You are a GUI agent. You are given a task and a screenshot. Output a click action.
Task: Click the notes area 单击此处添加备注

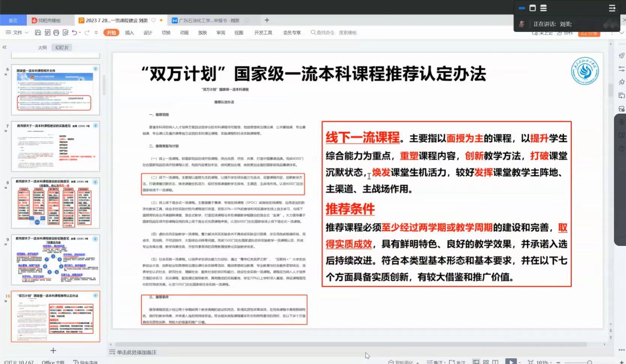pos(137,352)
